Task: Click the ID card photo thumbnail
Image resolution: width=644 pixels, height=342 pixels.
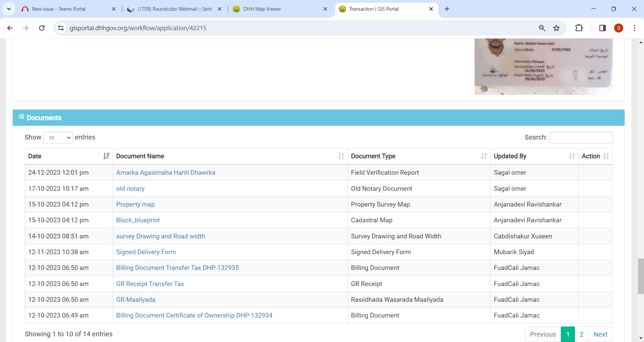Action: coord(543,66)
